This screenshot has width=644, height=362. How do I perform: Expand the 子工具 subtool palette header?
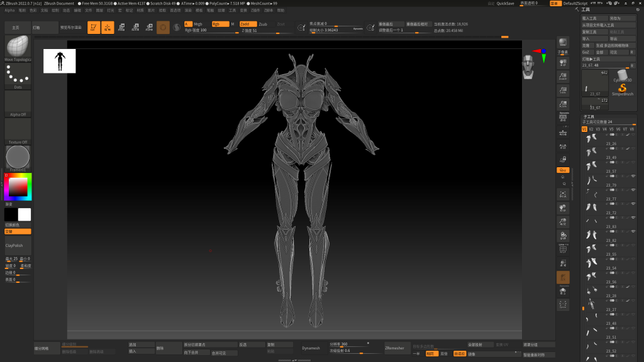pos(589,116)
